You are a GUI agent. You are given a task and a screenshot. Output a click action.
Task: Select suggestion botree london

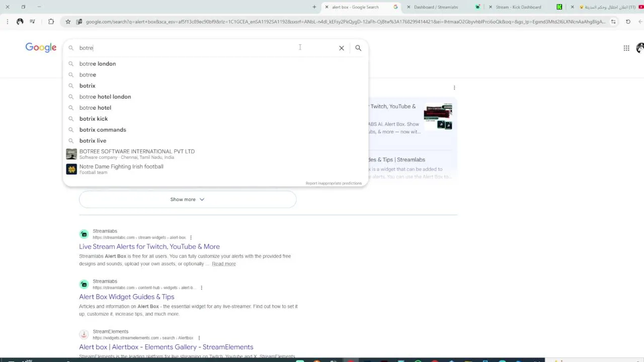click(x=215, y=64)
